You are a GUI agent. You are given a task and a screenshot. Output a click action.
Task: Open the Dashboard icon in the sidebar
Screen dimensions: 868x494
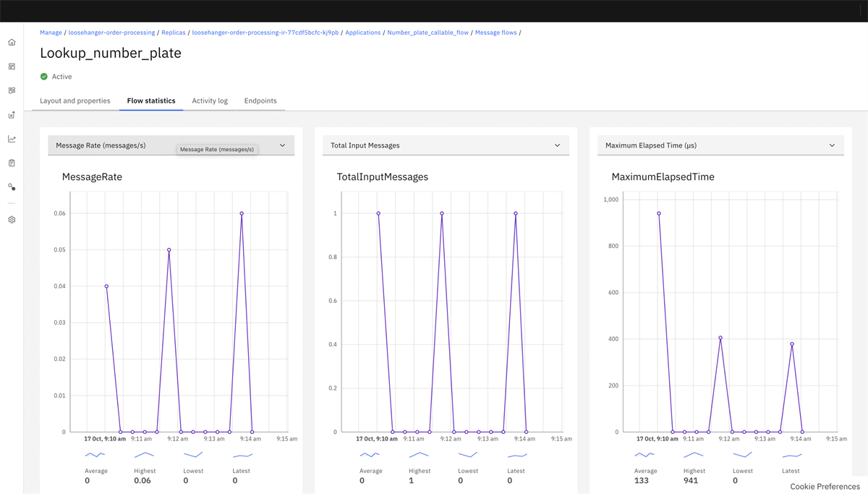coord(11,67)
